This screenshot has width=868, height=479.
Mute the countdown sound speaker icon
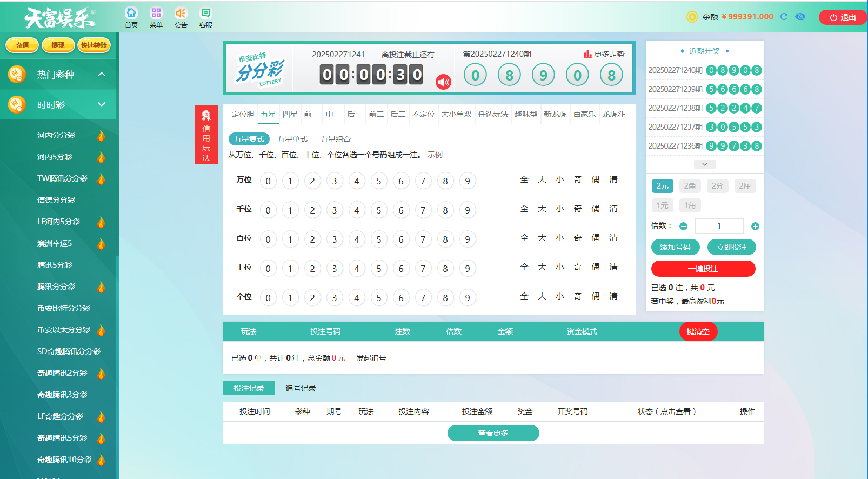pos(443,82)
